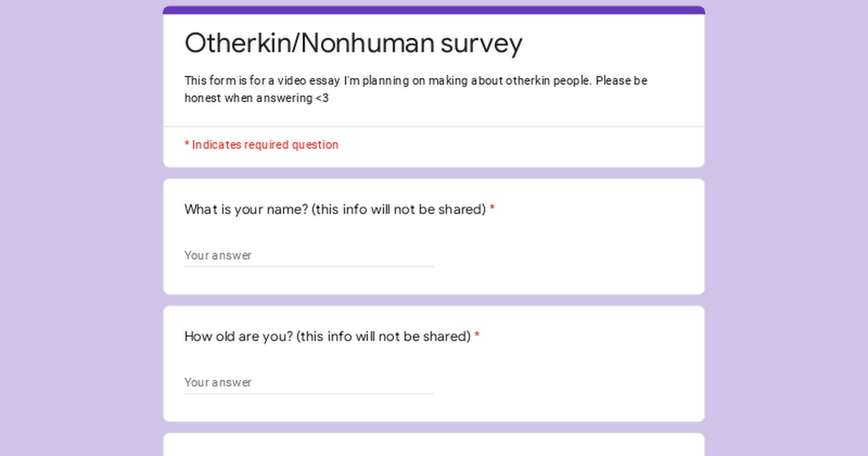Click the "<3" at the description's end
This screenshot has height=456, width=868.
point(321,98)
